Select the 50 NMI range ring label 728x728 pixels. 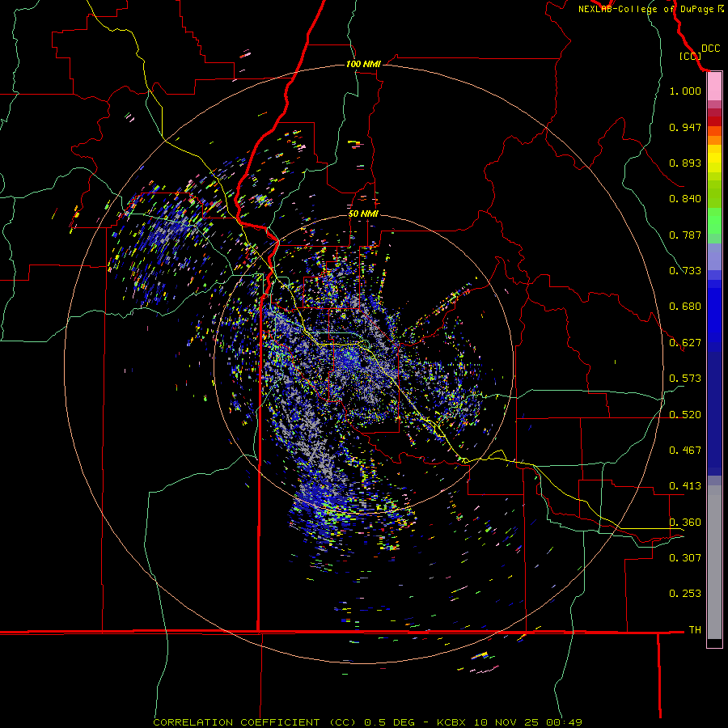pos(363,214)
